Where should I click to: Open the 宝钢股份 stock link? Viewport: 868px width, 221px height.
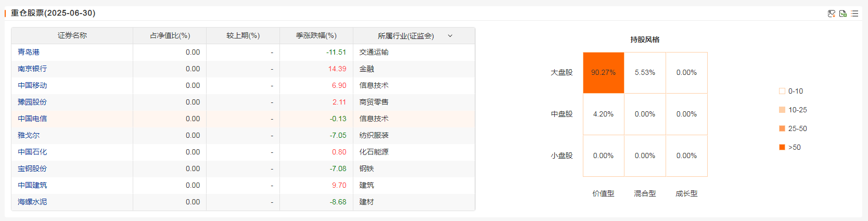(32, 168)
